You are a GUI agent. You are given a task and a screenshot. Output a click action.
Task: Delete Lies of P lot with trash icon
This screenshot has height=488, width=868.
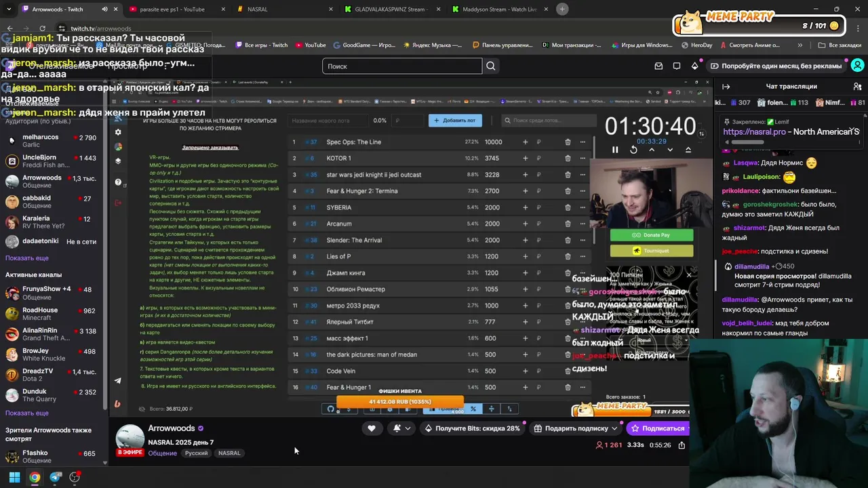(568, 256)
